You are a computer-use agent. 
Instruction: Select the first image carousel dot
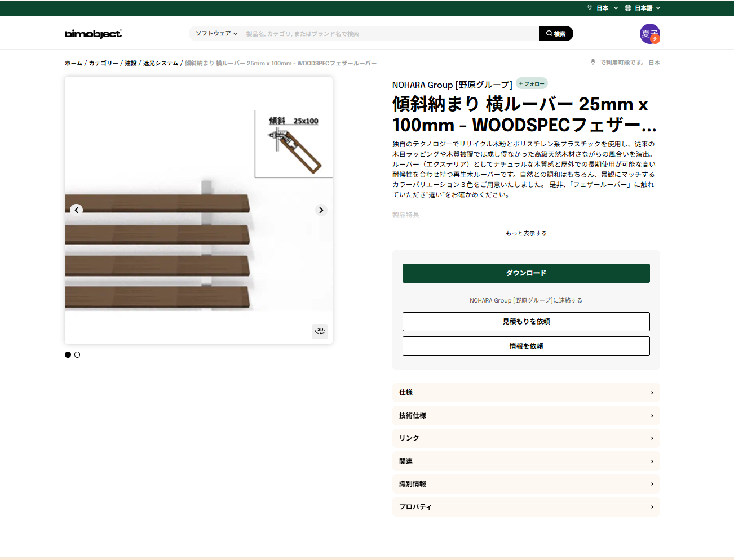(68, 355)
